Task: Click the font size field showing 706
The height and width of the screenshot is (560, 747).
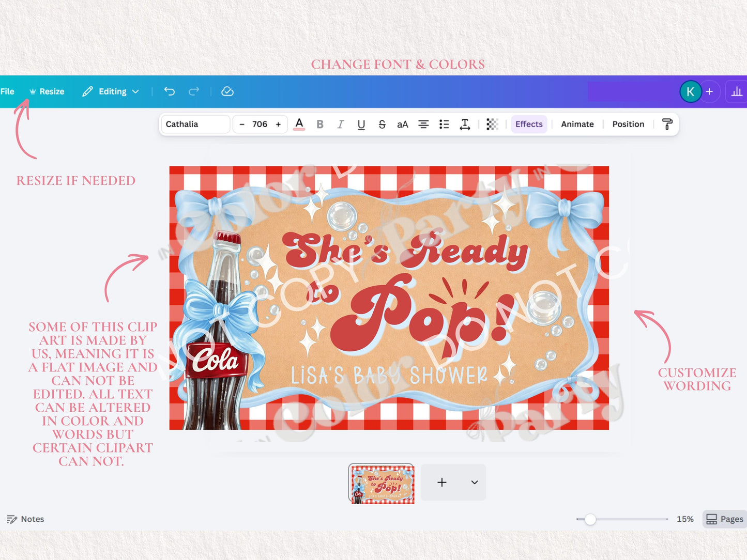Action: coord(260,124)
